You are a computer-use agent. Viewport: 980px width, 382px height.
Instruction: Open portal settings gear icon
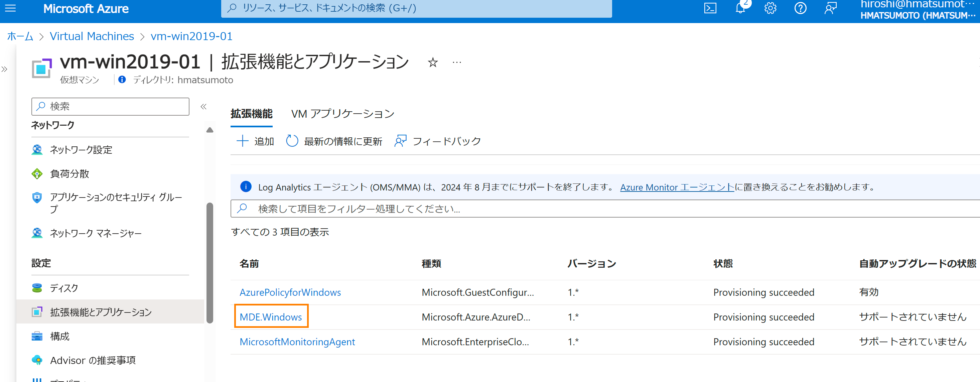pyautogui.click(x=771, y=8)
